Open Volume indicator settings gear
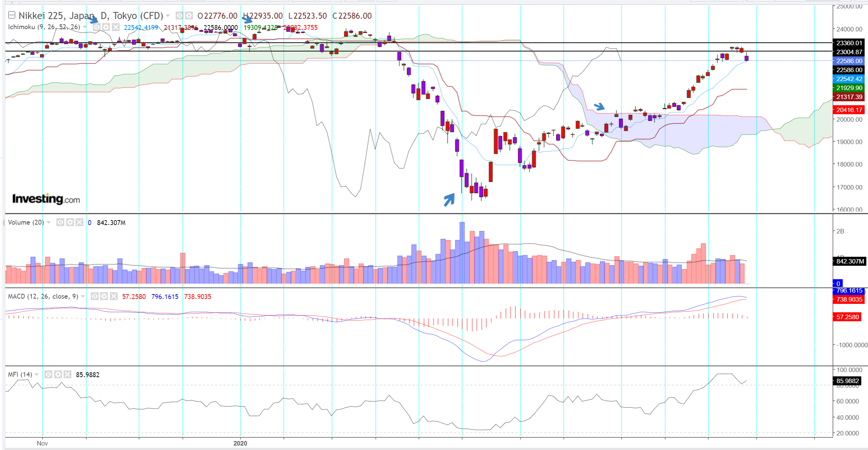The width and height of the screenshot is (868, 450). pos(70,222)
